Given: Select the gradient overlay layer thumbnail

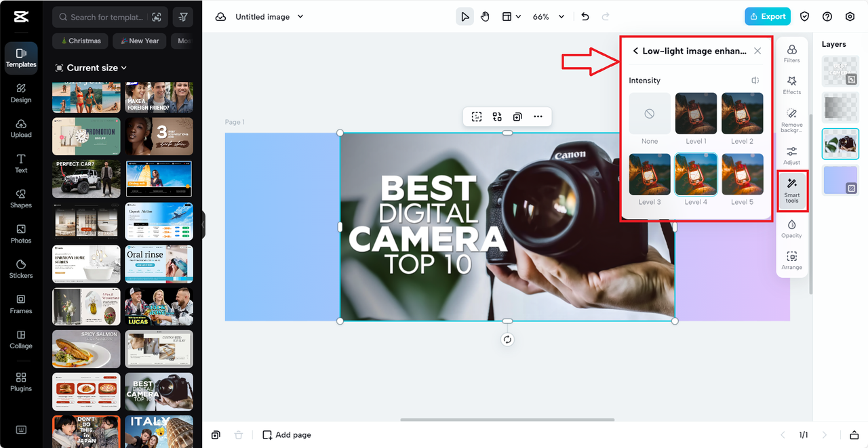Looking at the screenshot, I should pos(840,107).
